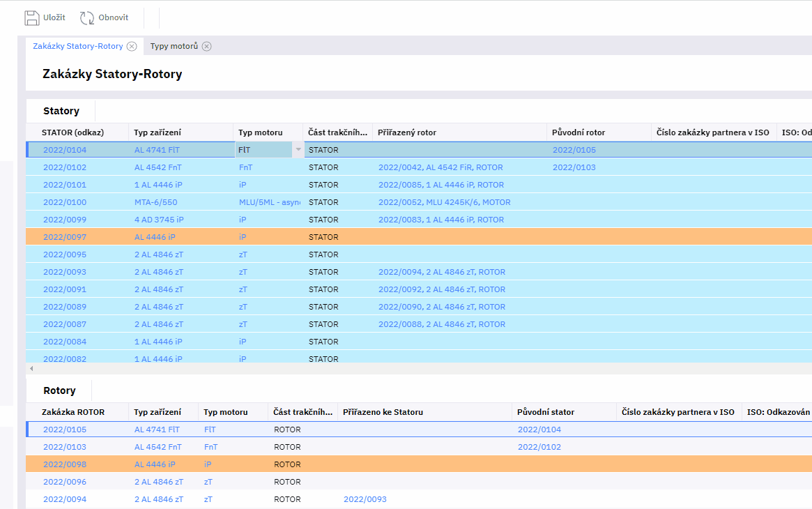Sort by Typ zařízení column in Statory
Image resolution: width=812 pixels, height=509 pixels.
158,132
